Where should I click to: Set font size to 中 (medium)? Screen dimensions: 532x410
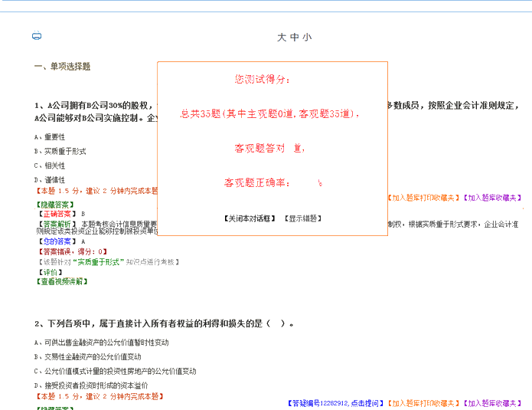tap(294, 38)
